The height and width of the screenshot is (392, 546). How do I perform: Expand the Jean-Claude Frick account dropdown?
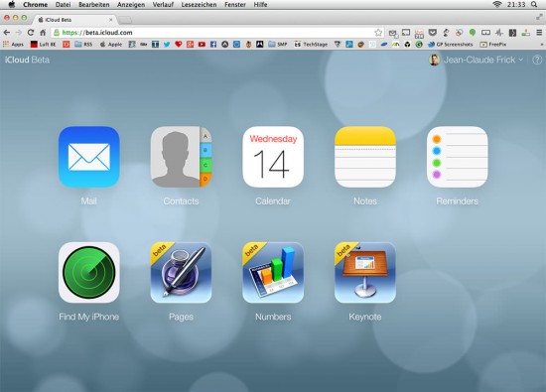pyautogui.click(x=482, y=60)
